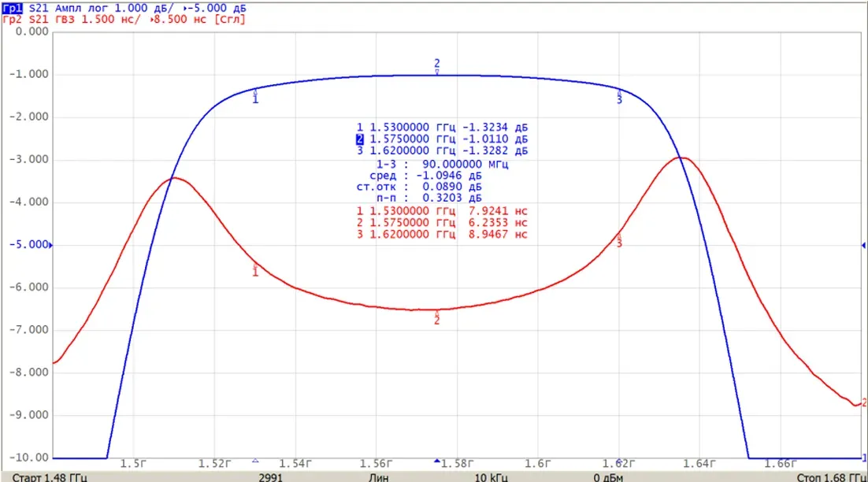Click the red readout with 6.2353 нс
The width and height of the screenshot is (868, 482).
tap(442, 223)
